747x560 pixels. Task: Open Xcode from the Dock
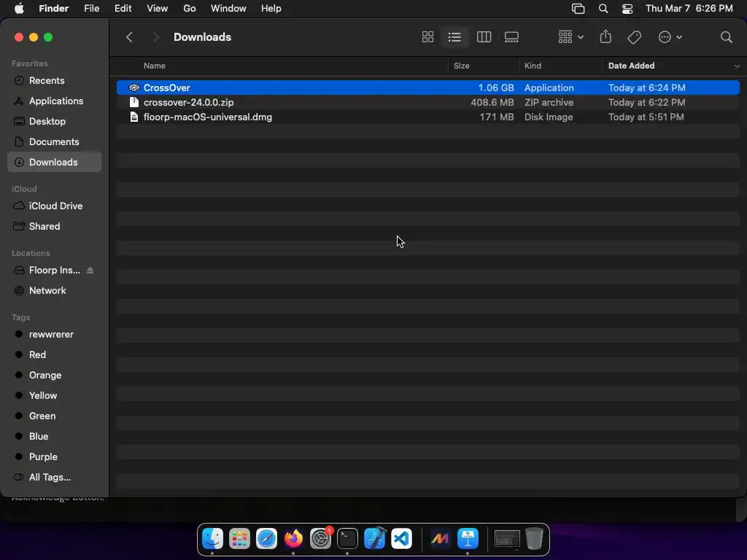pos(375,539)
